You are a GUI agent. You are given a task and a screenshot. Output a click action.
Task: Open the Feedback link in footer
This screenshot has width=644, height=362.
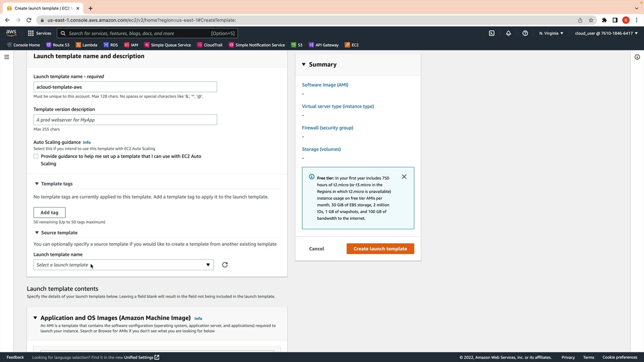[15, 357]
